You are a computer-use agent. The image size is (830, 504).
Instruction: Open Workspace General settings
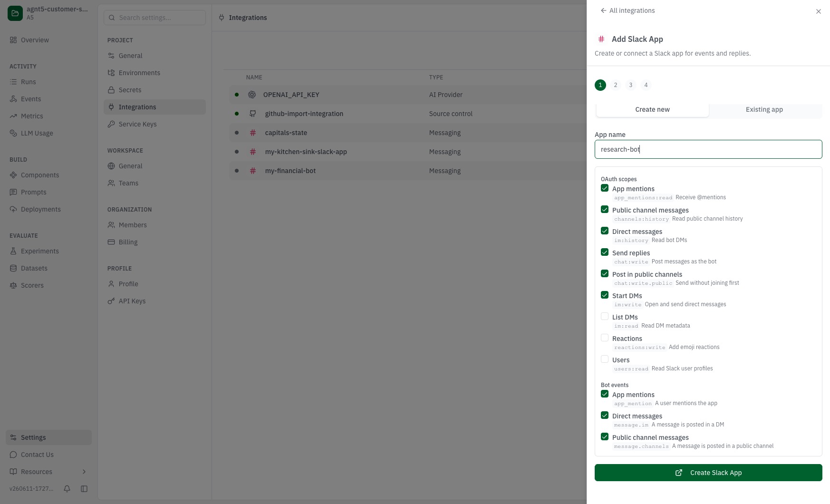tap(154, 166)
